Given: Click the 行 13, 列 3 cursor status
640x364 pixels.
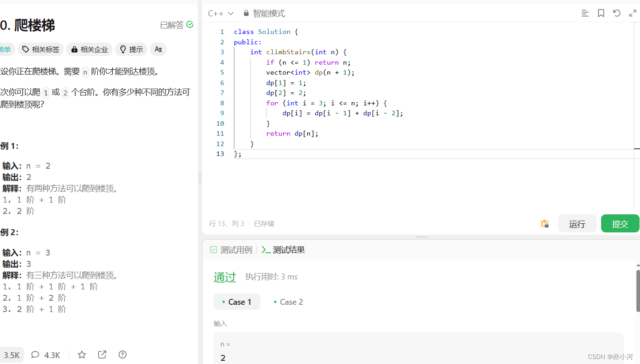Looking at the screenshot, I should [227, 224].
